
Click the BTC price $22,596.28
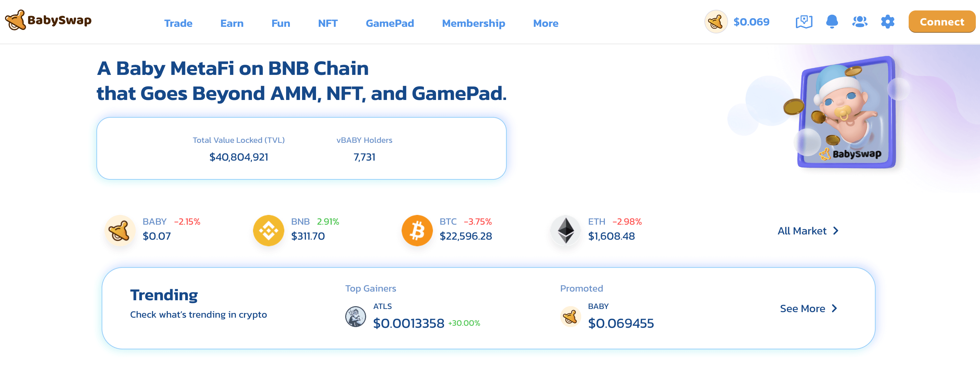click(x=466, y=236)
